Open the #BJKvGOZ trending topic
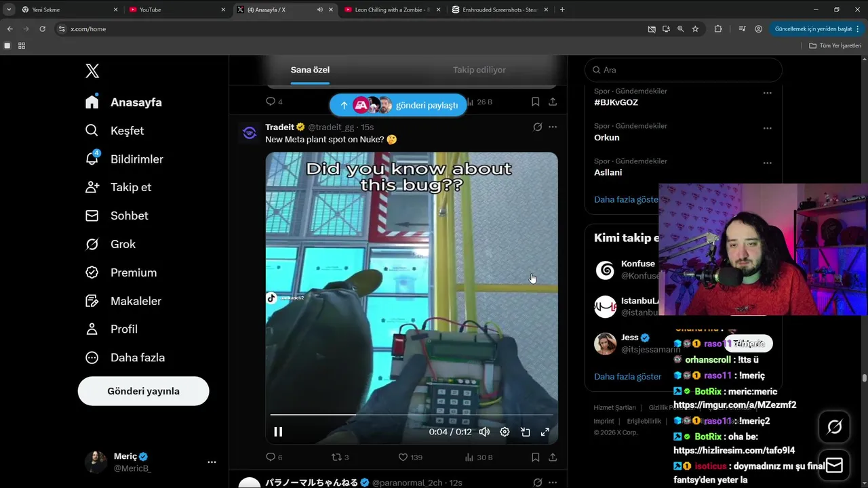Screen dimensions: 868x488 coord(616,102)
